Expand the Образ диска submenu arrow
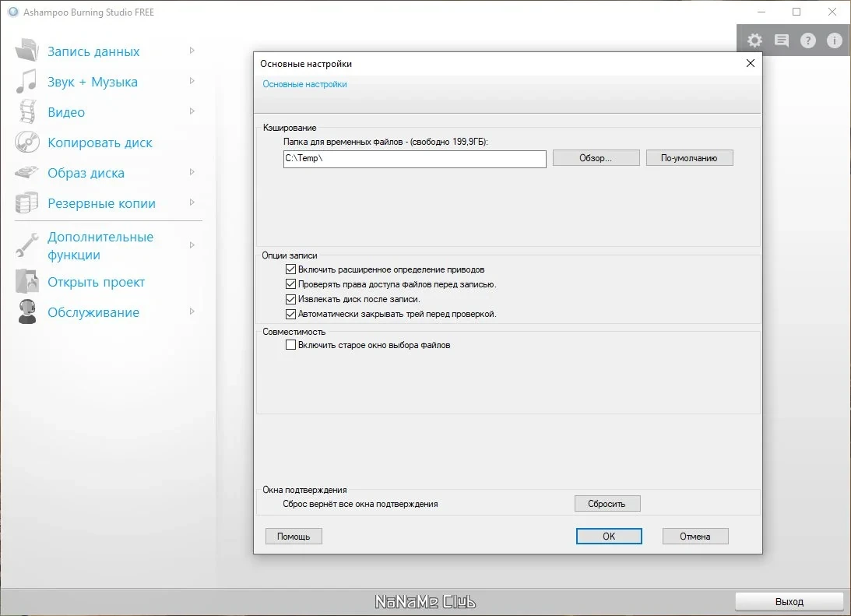Viewport: 851px width, 616px height. (192, 172)
